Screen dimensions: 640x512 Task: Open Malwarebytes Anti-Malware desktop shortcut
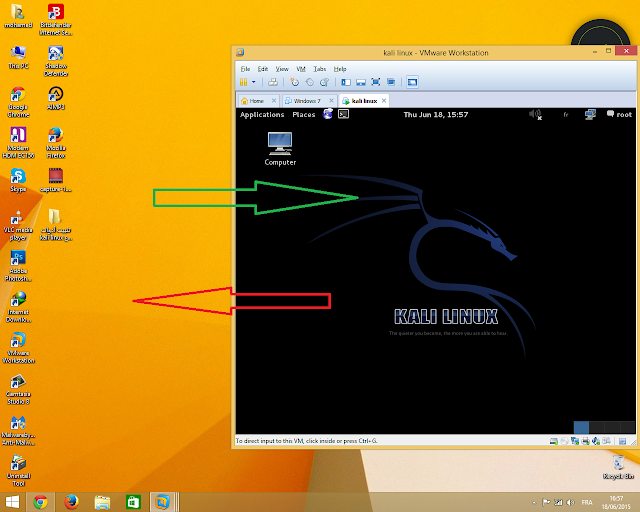(x=18, y=430)
